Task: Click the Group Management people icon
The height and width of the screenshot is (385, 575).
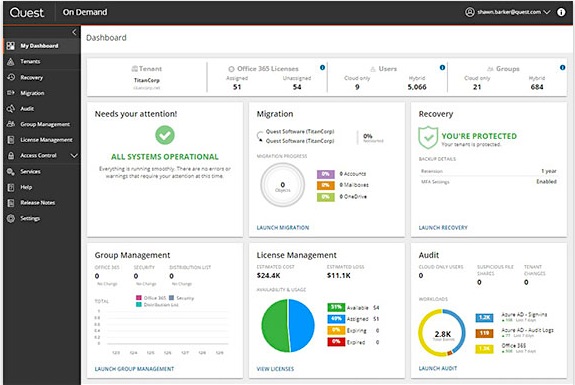Action: pyautogui.click(x=11, y=124)
